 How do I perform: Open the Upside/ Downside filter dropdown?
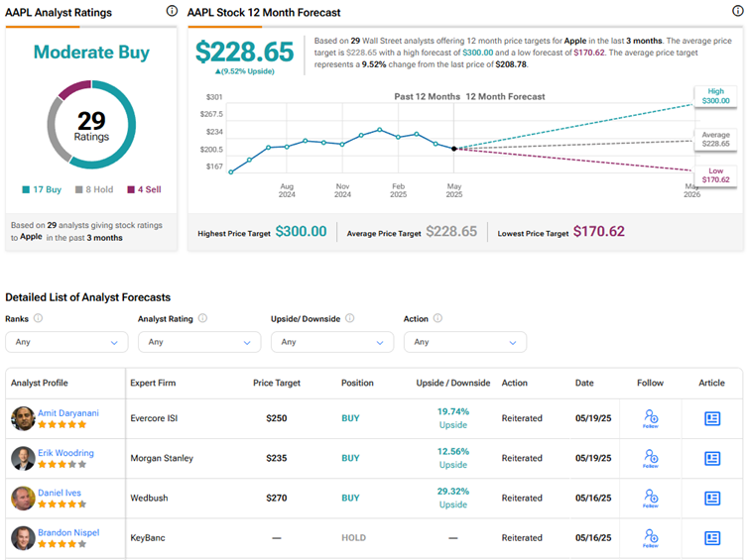tap(332, 342)
